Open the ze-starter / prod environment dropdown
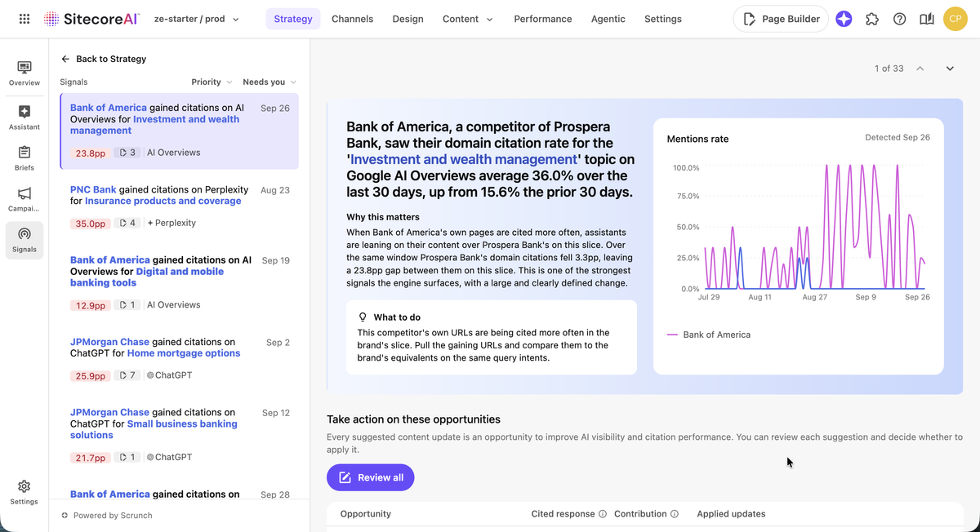This screenshot has height=532, width=980. point(197,19)
